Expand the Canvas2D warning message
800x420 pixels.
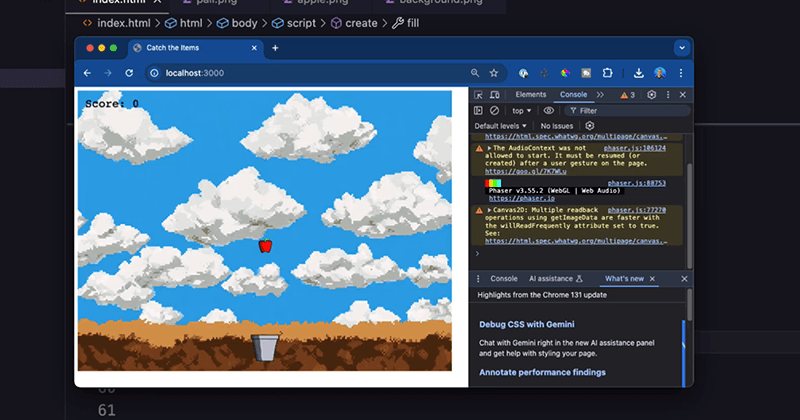[489, 210]
